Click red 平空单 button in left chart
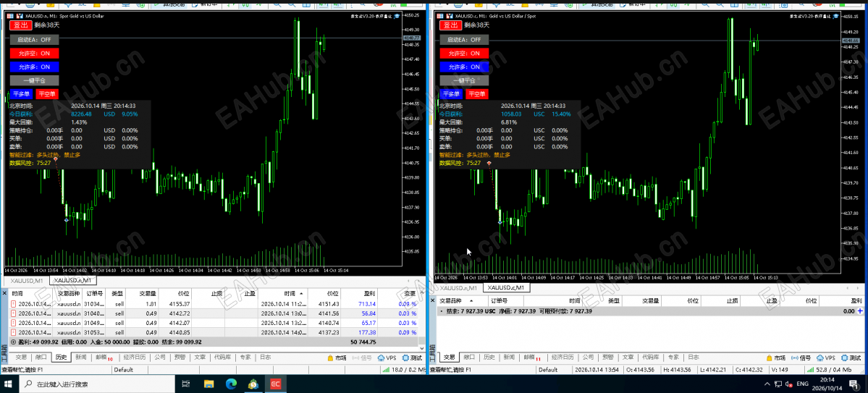868x393 pixels. point(47,93)
